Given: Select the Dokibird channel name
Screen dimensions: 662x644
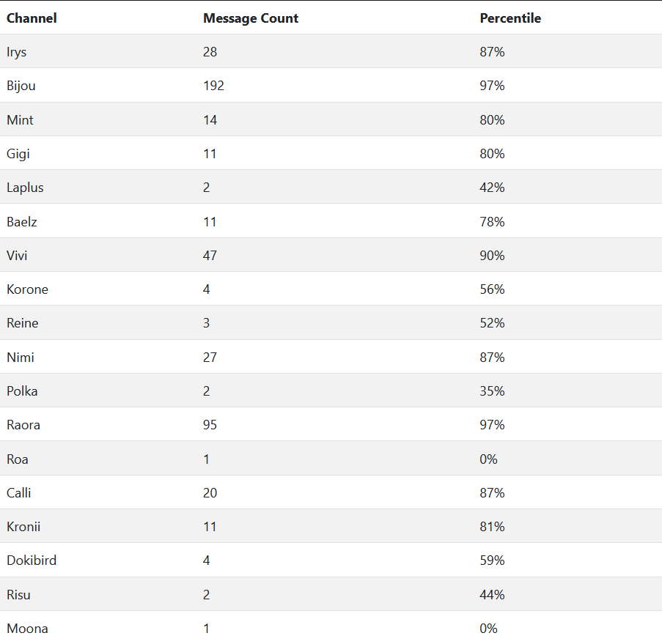Looking at the screenshot, I should tap(32, 560).
